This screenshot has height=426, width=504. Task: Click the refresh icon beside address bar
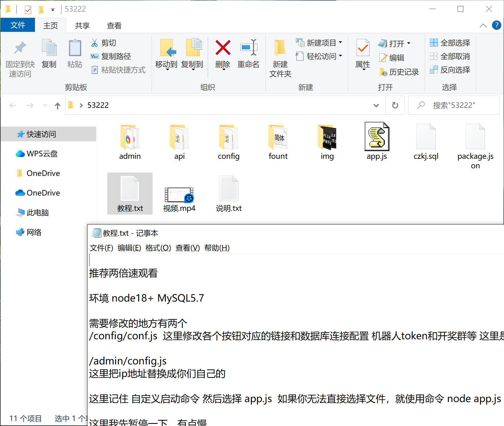pos(395,105)
